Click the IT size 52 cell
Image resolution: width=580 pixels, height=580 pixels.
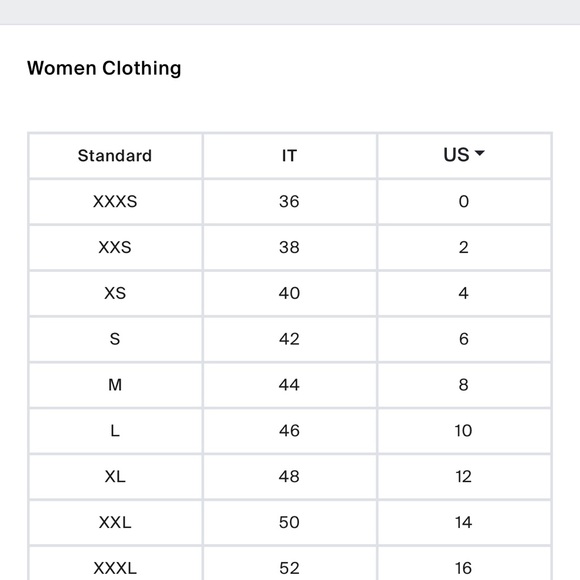(x=289, y=564)
